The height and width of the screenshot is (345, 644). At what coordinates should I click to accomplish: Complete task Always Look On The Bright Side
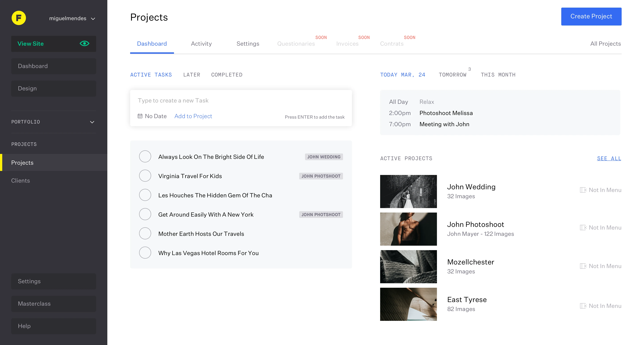click(145, 157)
